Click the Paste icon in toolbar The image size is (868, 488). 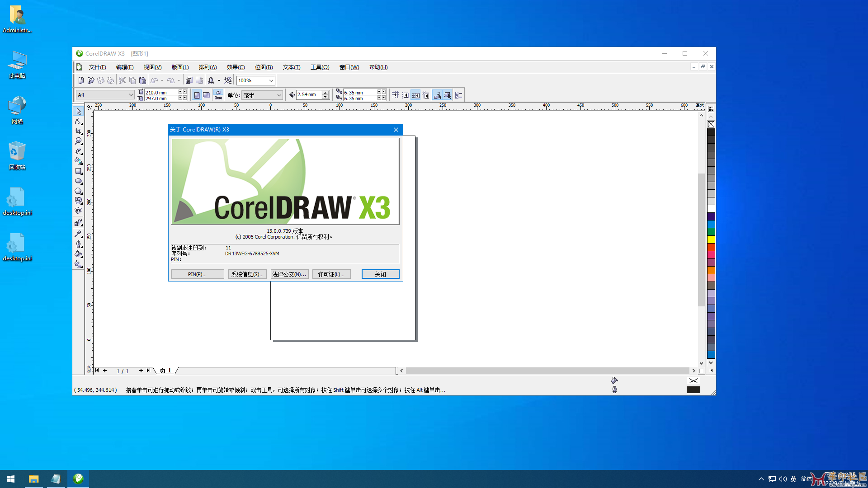point(142,80)
